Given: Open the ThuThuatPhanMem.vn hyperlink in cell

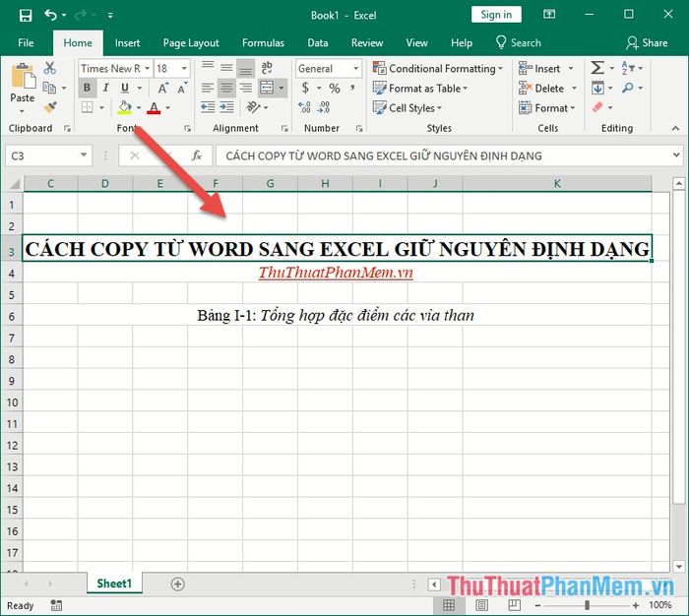Looking at the screenshot, I should tap(336, 273).
